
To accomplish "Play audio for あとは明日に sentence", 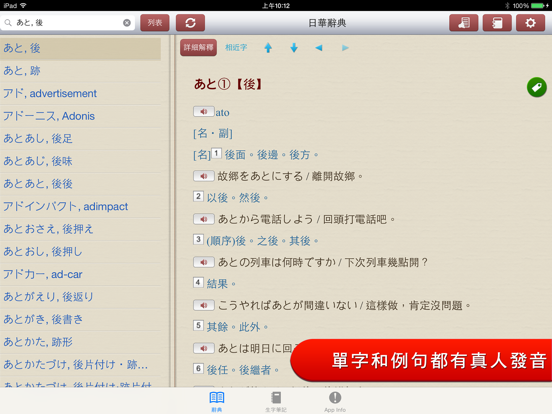I will [x=203, y=348].
